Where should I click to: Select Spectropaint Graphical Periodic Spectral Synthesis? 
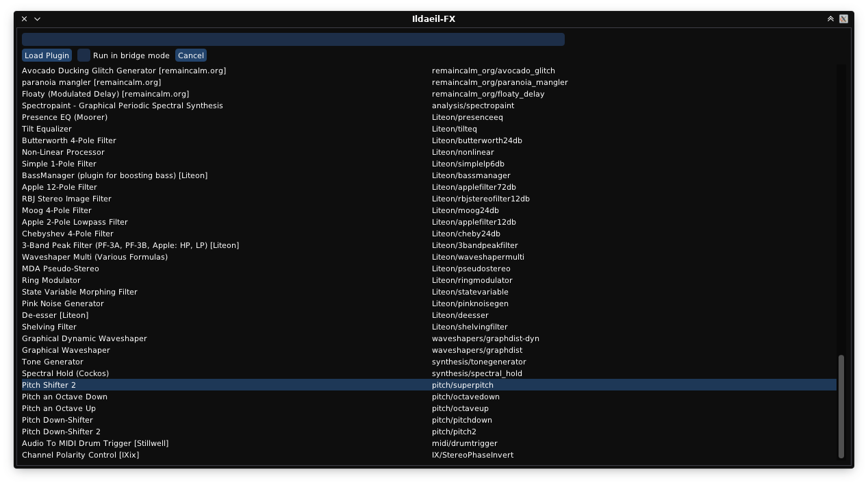click(123, 105)
